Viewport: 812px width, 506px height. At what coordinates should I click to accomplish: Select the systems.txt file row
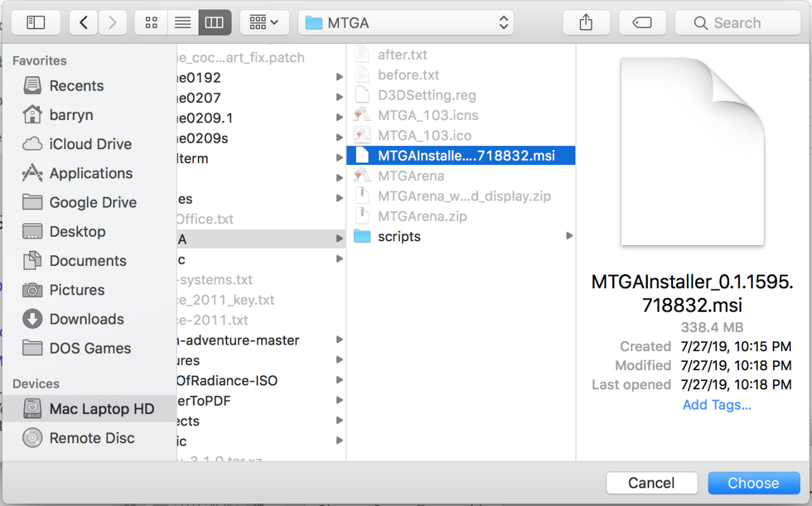(261, 280)
